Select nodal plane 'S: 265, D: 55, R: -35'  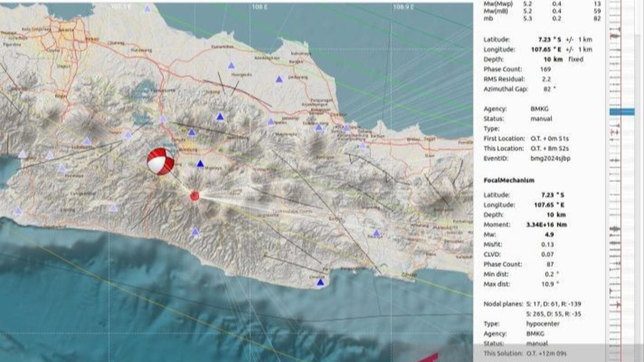point(554,314)
